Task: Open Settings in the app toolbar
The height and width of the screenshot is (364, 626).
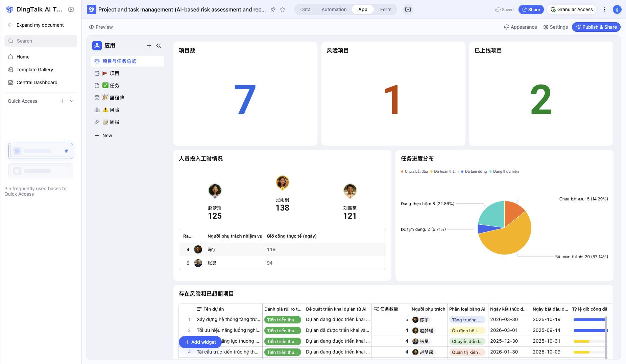Action: point(555,27)
